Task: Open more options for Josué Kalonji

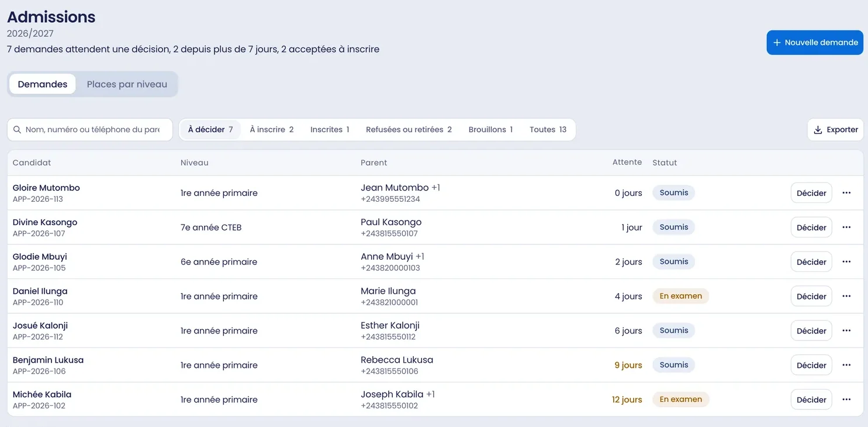Action: point(846,331)
